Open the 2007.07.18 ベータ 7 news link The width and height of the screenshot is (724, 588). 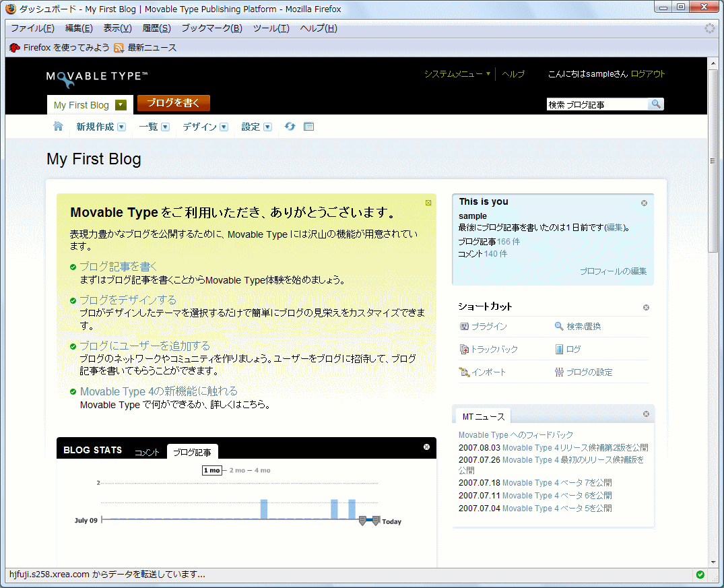(x=557, y=483)
